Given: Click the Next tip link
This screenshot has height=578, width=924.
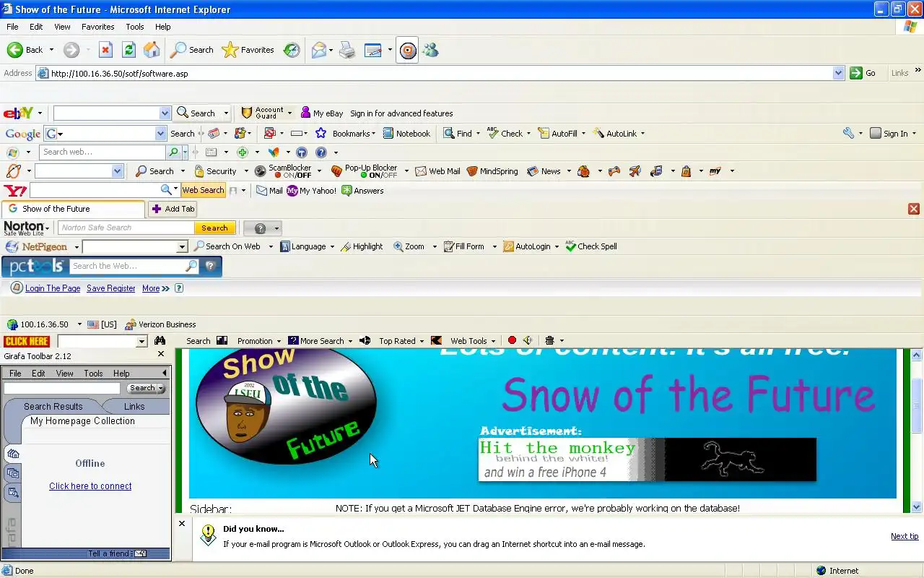Looking at the screenshot, I should [x=905, y=536].
